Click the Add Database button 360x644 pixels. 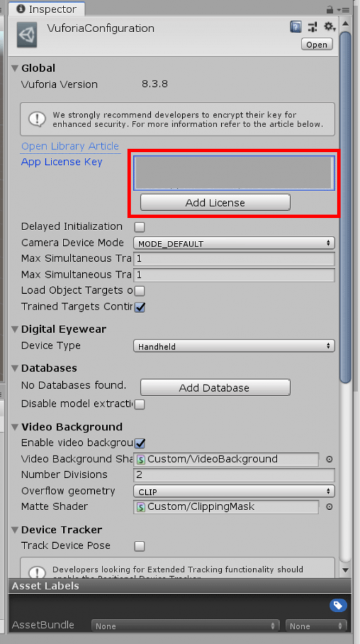(215, 387)
